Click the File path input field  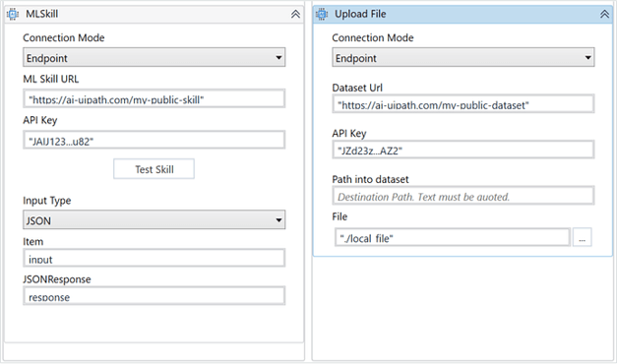452,237
